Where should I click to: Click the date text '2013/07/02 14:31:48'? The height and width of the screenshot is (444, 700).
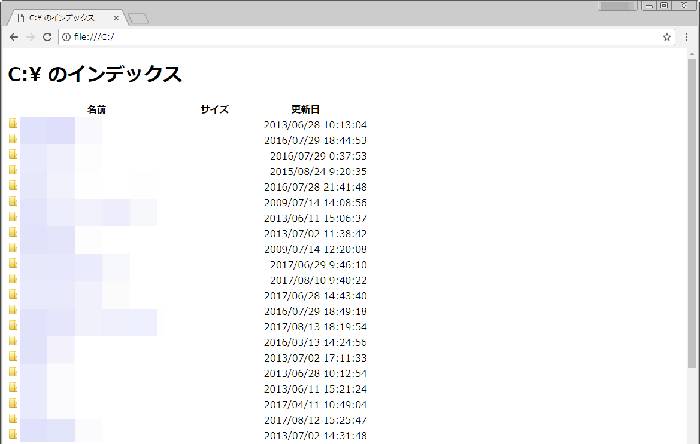click(x=315, y=436)
